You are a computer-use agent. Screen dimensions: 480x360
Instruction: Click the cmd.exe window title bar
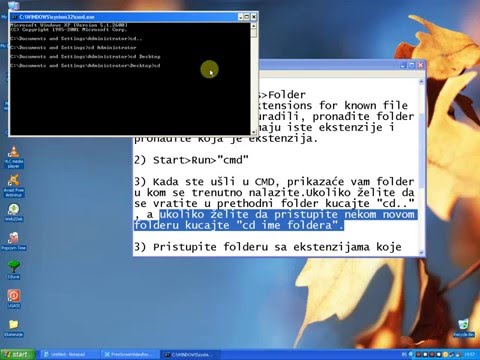tap(127, 17)
